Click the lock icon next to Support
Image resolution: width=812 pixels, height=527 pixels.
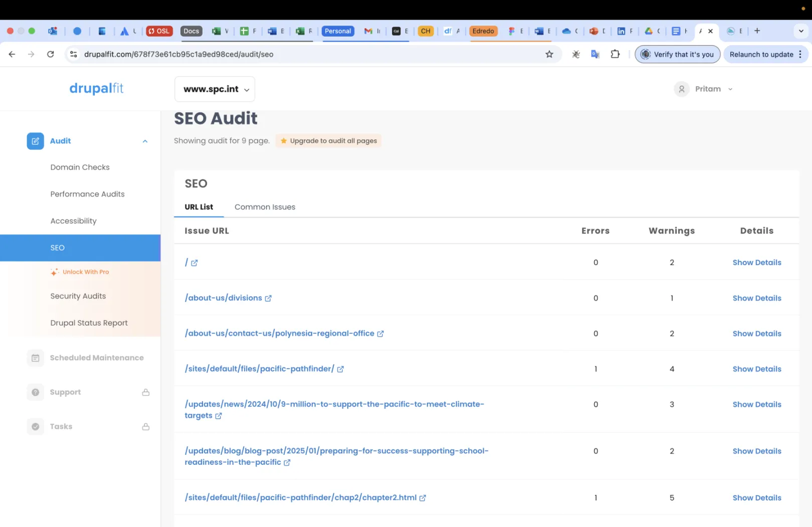[x=146, y=392]
